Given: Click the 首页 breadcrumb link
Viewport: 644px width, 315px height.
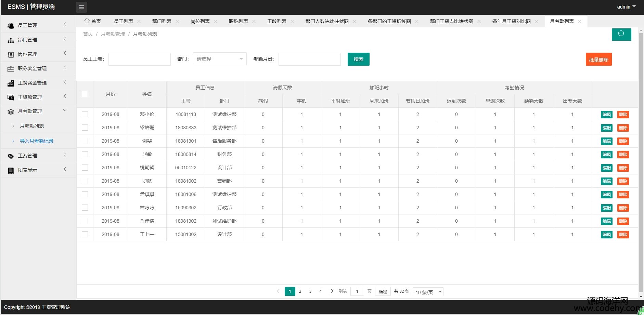Looking at the screenshot, I should coord(88,34).
